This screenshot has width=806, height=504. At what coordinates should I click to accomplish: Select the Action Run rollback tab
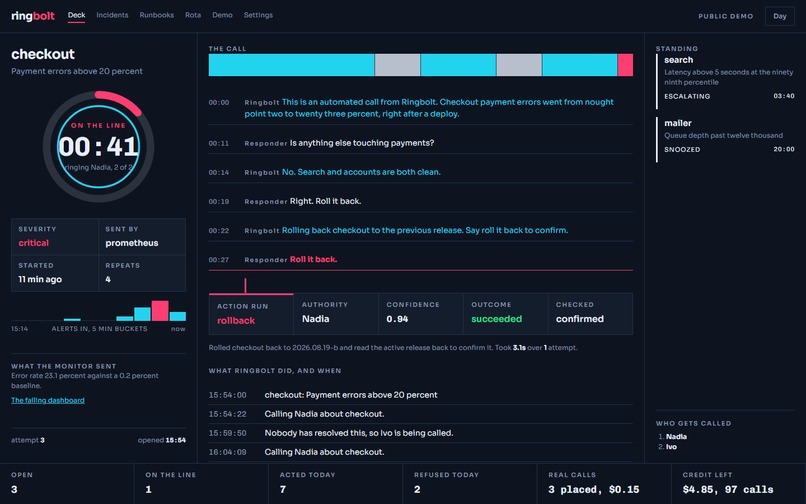(x=251, y=314)
